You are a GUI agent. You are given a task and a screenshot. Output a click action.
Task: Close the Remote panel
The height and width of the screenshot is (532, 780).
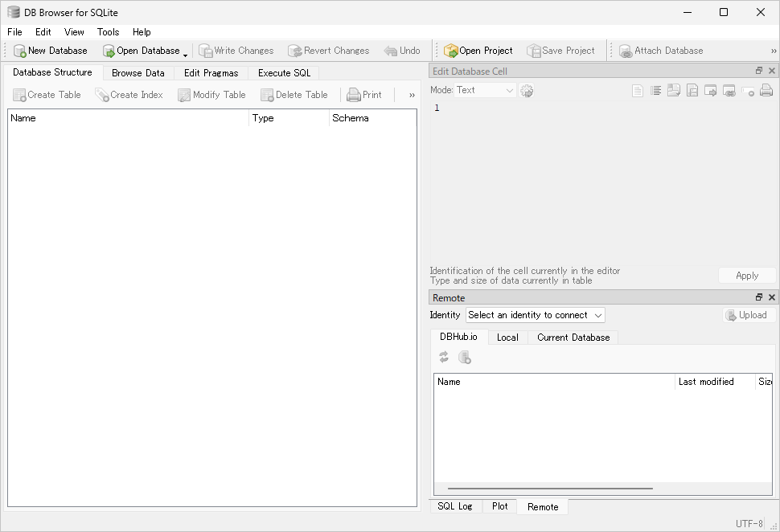pos(772,297)
